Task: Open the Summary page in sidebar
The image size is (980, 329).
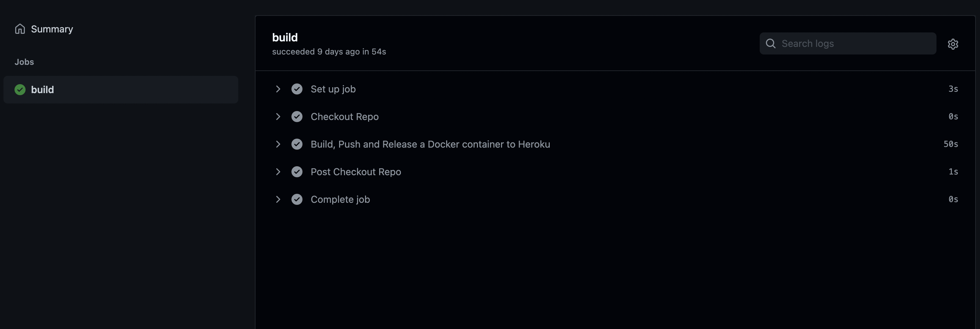Action: [52, 29]
